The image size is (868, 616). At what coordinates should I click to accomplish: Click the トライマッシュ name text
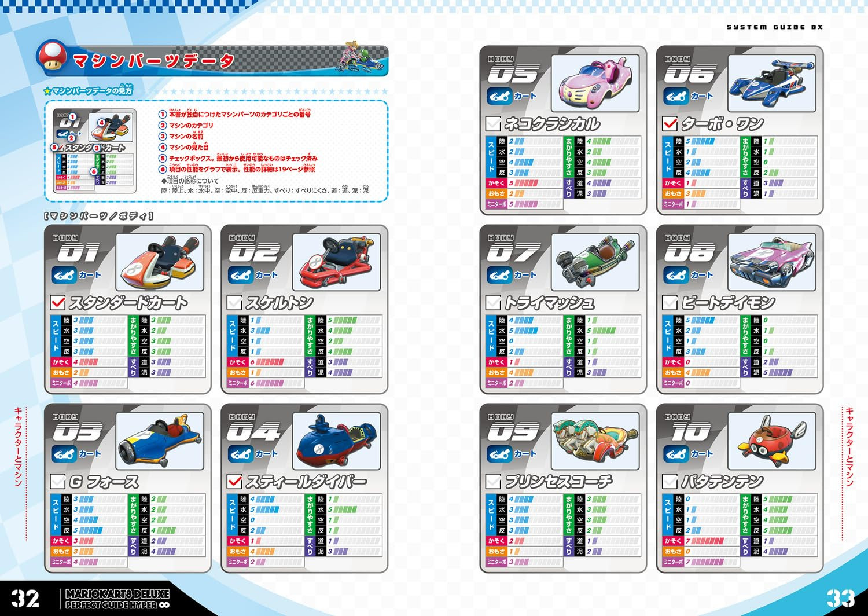point(549,302)
